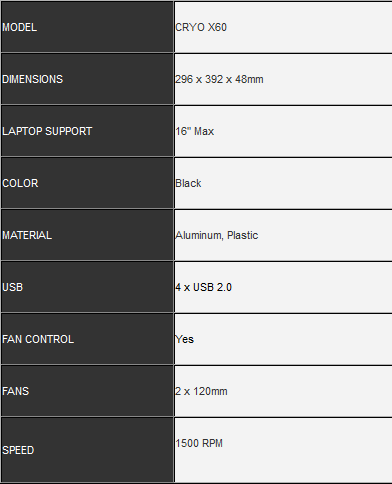Click the MATERIAL label cell
Screen dimensions: 392x484
pos(87,235)
